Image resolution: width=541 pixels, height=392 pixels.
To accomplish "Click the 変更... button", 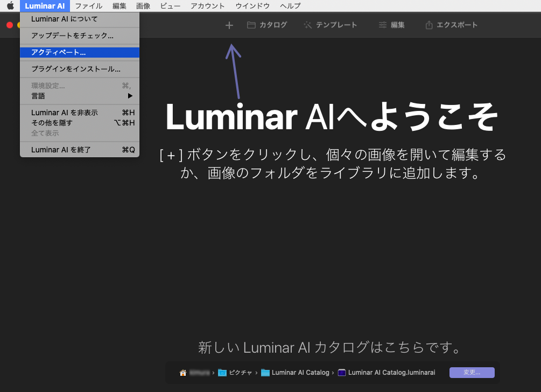I will pyautogui.click(x=472, y=372).
